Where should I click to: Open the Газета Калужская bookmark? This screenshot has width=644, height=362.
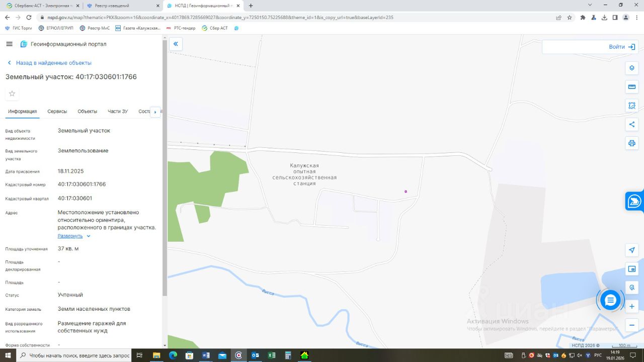[x=138, y=28]
